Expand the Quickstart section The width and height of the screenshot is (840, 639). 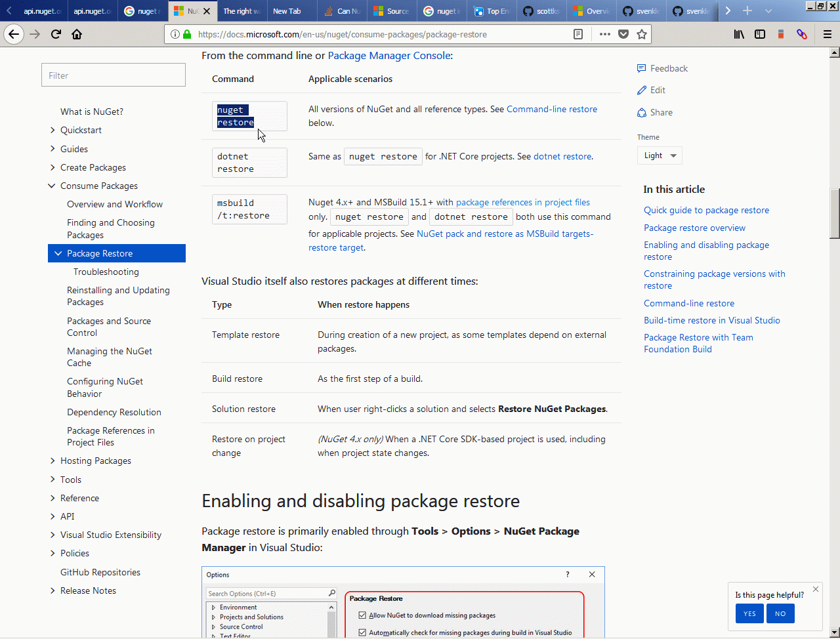point(52,130)
